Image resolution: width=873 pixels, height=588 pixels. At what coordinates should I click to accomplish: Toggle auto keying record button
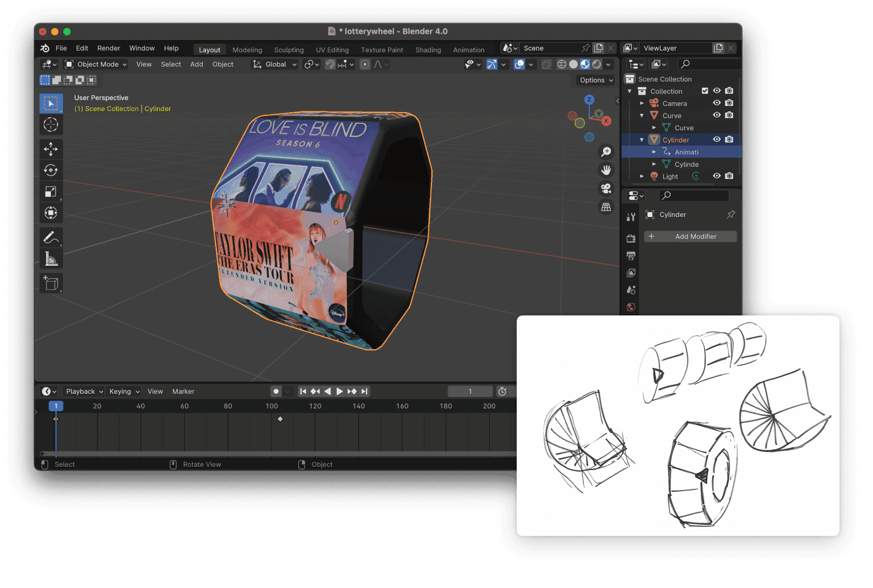point(276,392)
